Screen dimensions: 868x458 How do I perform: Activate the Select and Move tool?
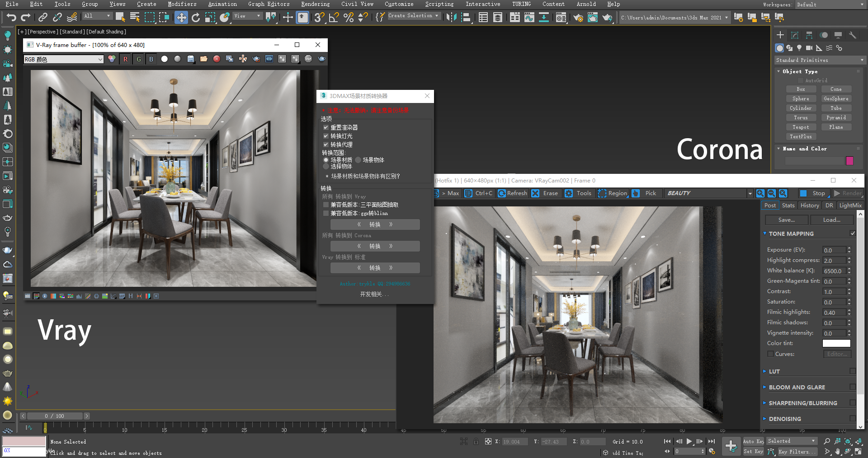[x=181, y=18]
